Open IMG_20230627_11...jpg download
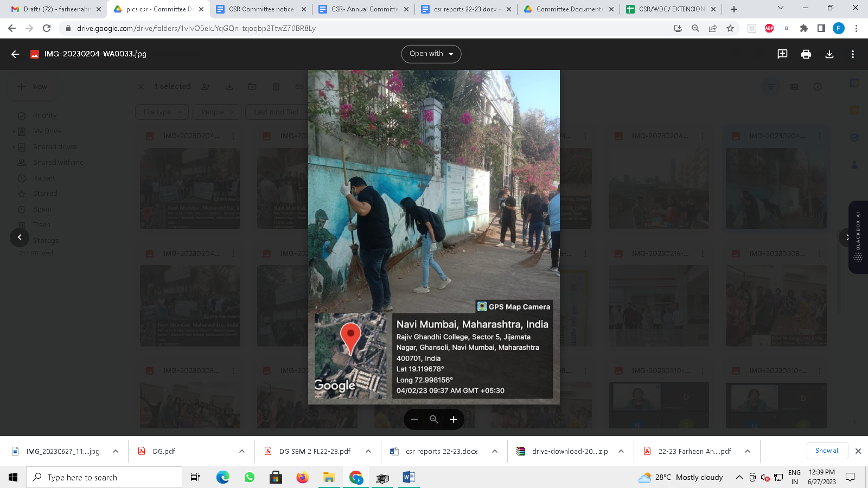The height and width of the screenshot is (488, 868). pyautogui.click(x=57, y=451)
